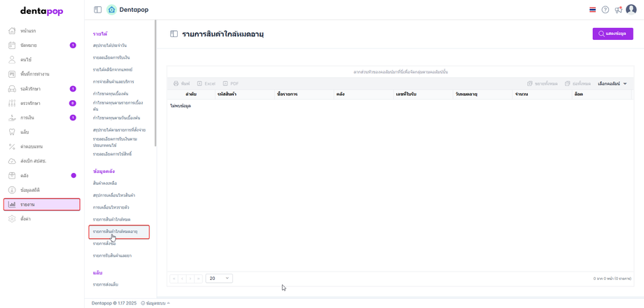This screenshot has width=644, height=308.
Task: Open the announcements megaphone icon
Action: pyautogui.click(x=618, y=10)
